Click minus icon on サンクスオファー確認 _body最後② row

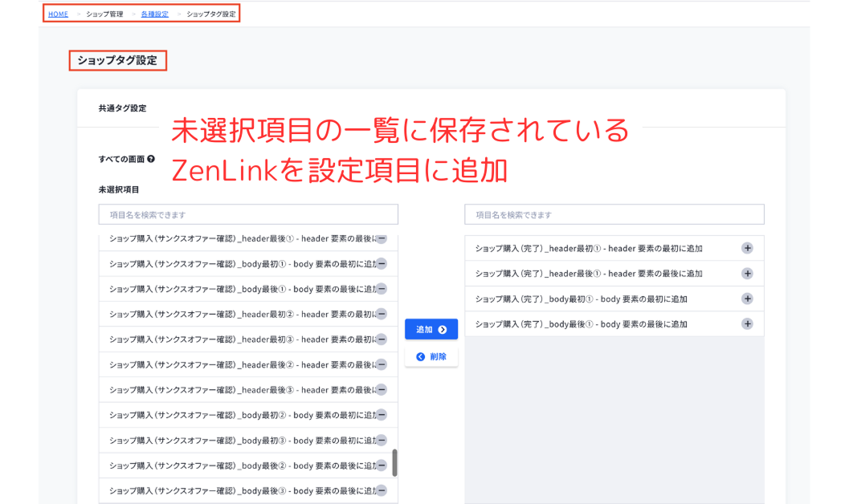[382, 465]
